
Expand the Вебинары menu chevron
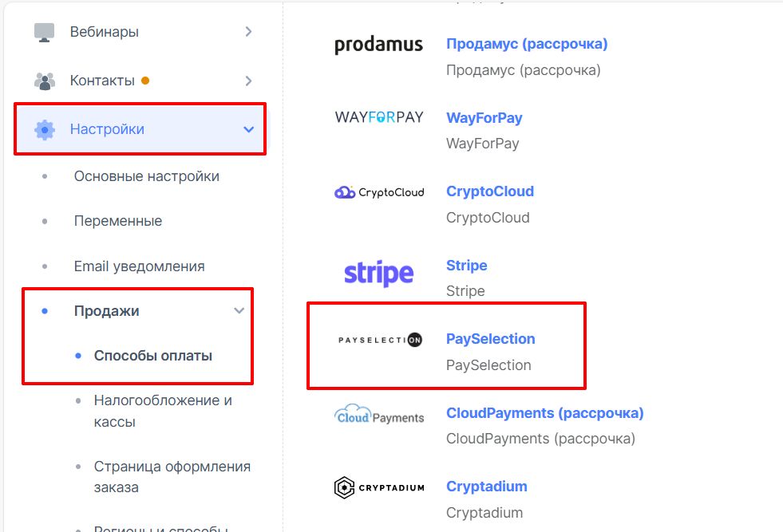(x=248, y=32)
